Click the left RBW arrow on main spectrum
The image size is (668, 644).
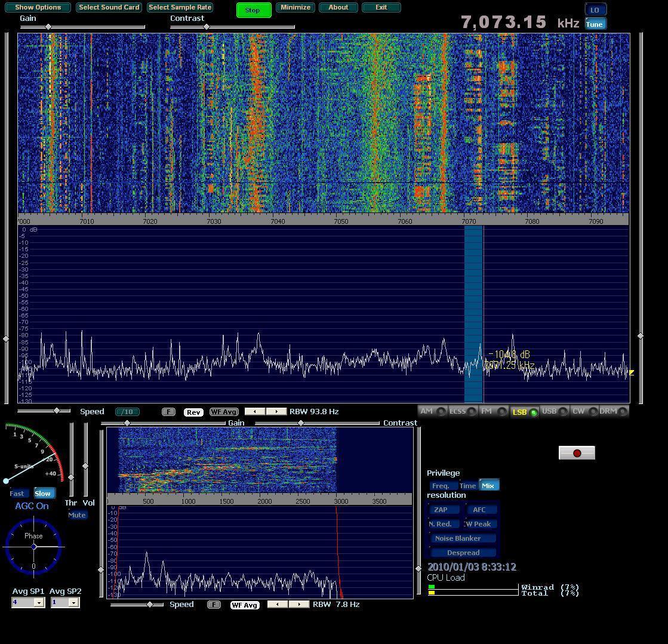point(254,411)
